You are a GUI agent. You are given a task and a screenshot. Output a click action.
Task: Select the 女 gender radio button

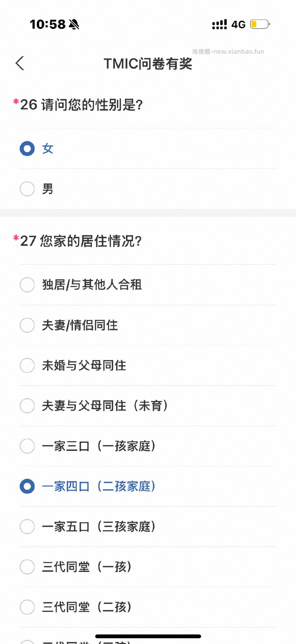[27, 149]
